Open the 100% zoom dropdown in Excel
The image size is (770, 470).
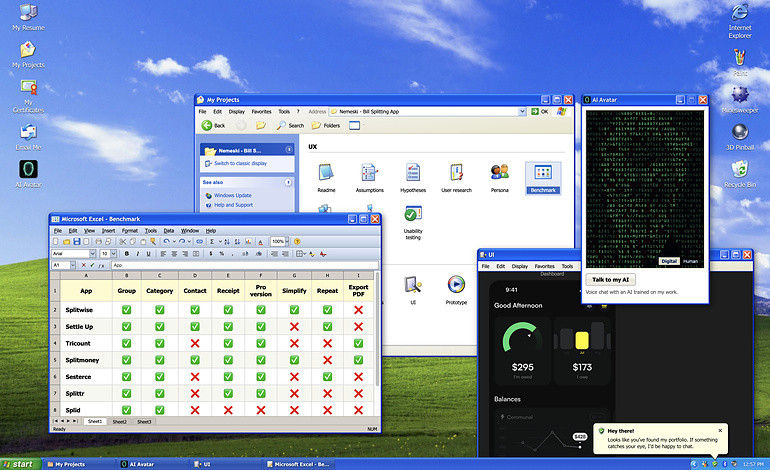287,241
